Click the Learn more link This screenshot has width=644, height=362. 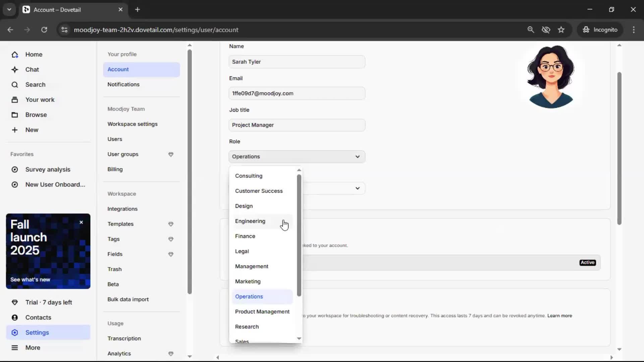click(x=559, y=316)
